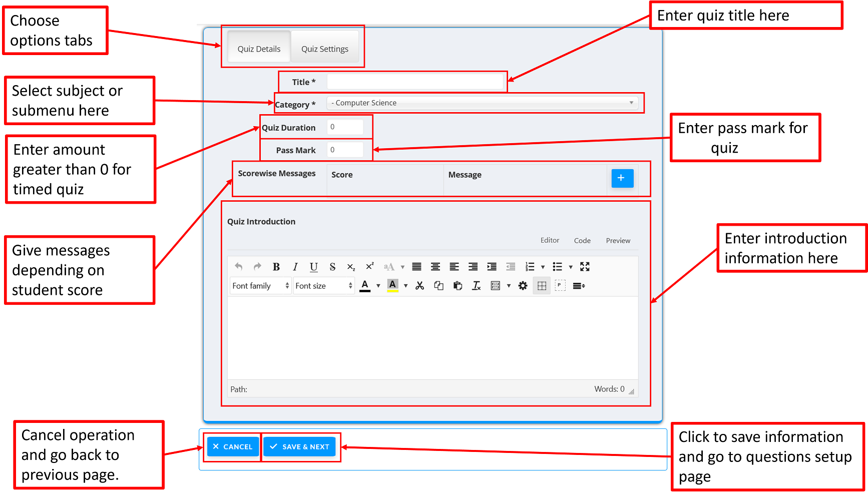This screenshot has width=868, height=496.
Task: Apply italic formatting in the editor
Action: pyautogui.click(x=295, y=267)
